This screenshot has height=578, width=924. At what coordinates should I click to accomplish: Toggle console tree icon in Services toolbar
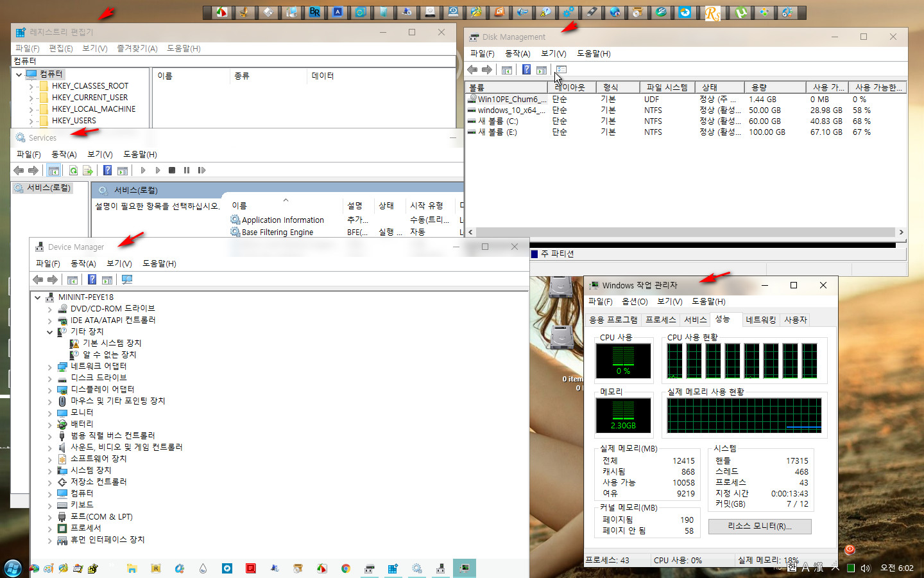click(x=54, y=170)
